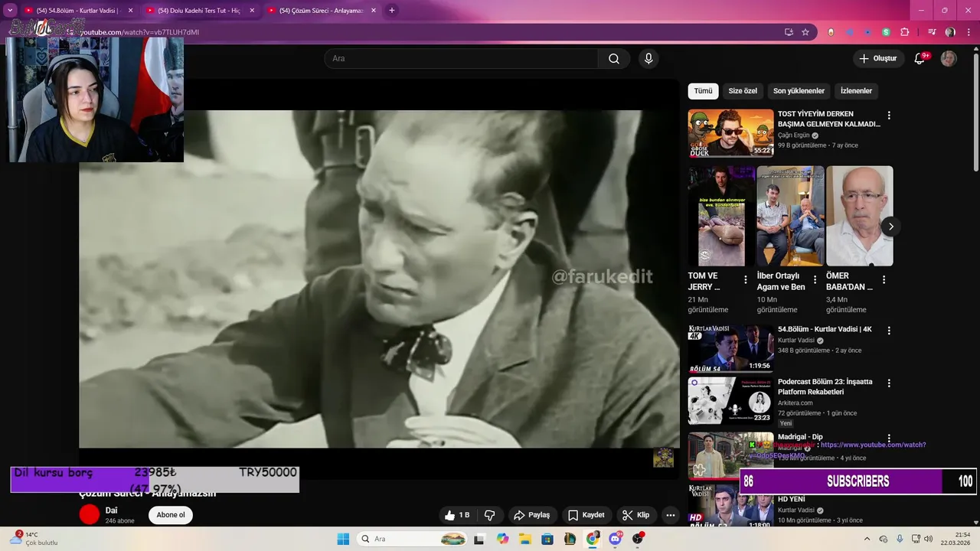Open YouTube notifications bell
Screen dimensions: 980x551
(x=920, y=59)
